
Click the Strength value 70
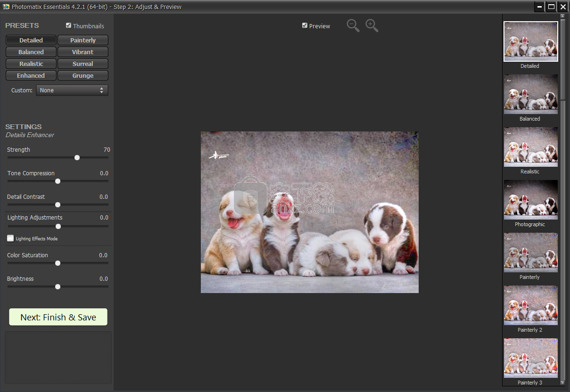tap(107, 149)
